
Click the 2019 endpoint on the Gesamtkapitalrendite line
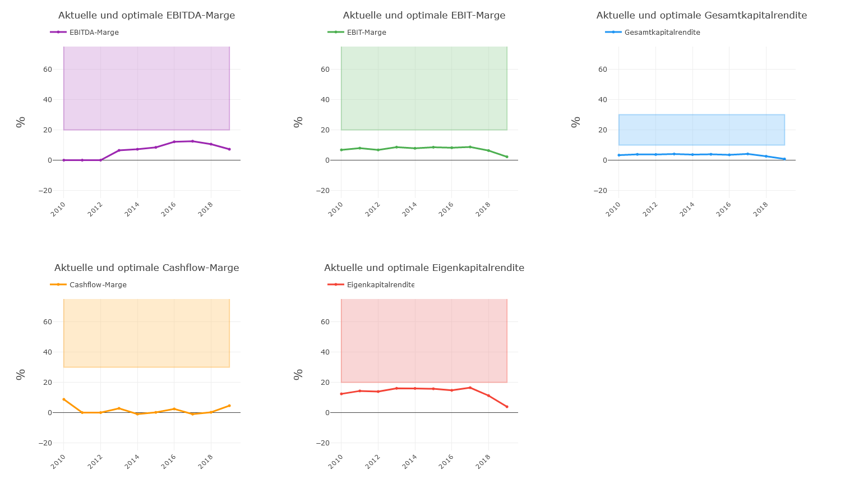click(784, 159)
